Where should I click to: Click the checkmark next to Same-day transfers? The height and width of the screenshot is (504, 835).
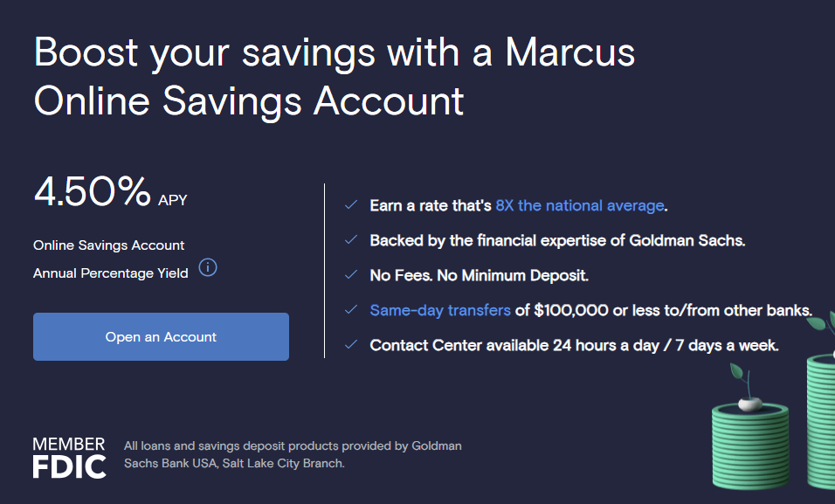pyautogui.click(x=350, y=310)
